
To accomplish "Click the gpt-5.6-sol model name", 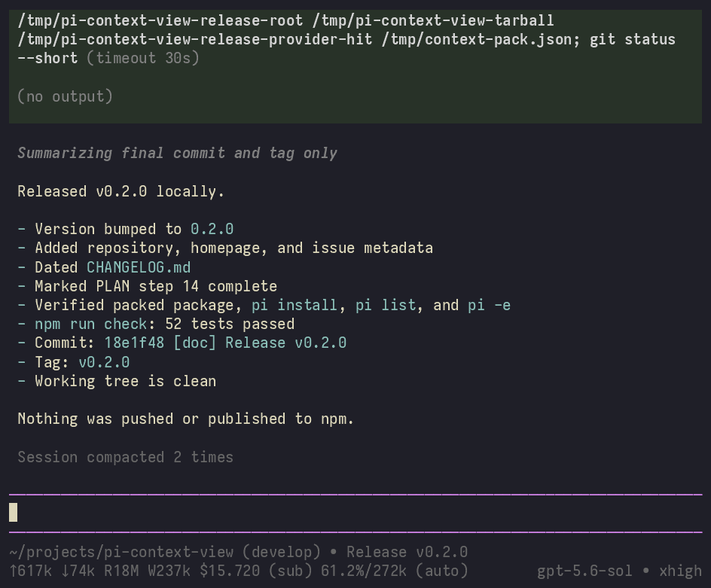I will 584,571.
